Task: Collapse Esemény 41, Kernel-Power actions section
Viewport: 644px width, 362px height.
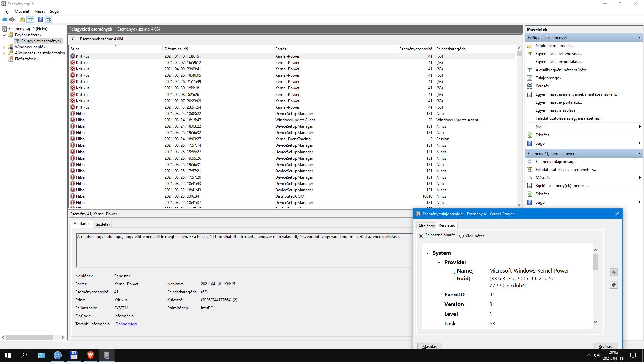Action: tap(639, 154)
